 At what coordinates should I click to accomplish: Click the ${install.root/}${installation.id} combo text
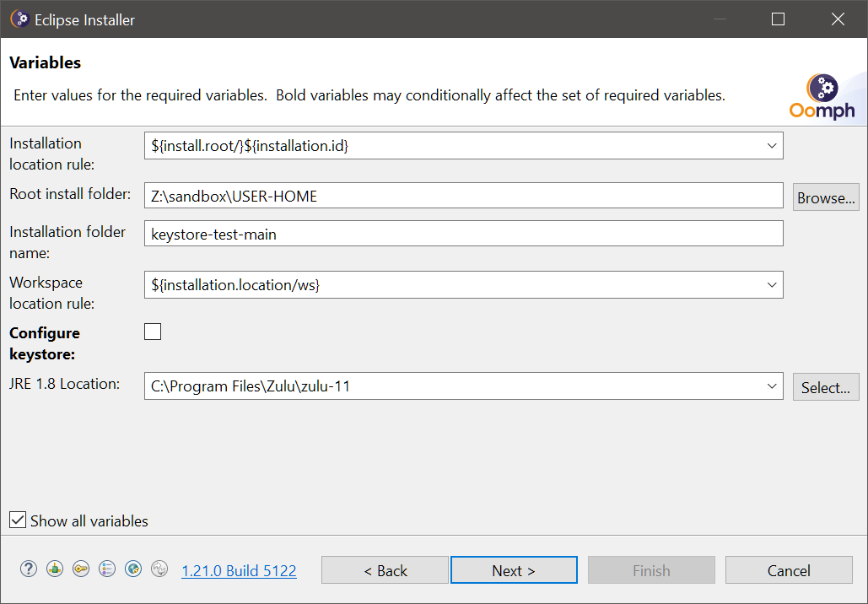click(250, 146)
